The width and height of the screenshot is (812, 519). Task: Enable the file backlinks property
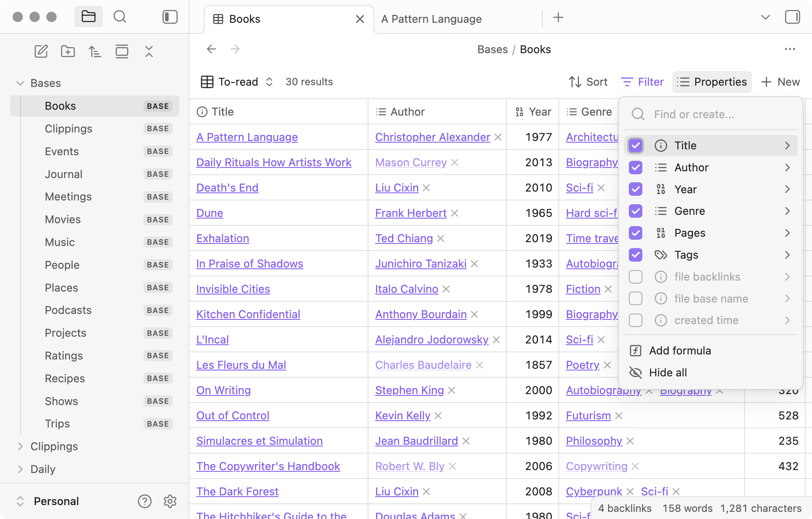tap(635, 277)
